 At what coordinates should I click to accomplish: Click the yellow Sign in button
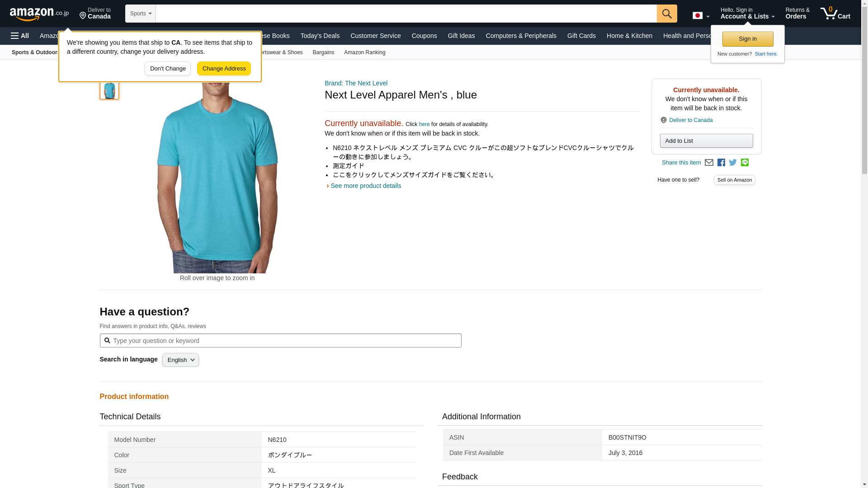coord(747,39)
